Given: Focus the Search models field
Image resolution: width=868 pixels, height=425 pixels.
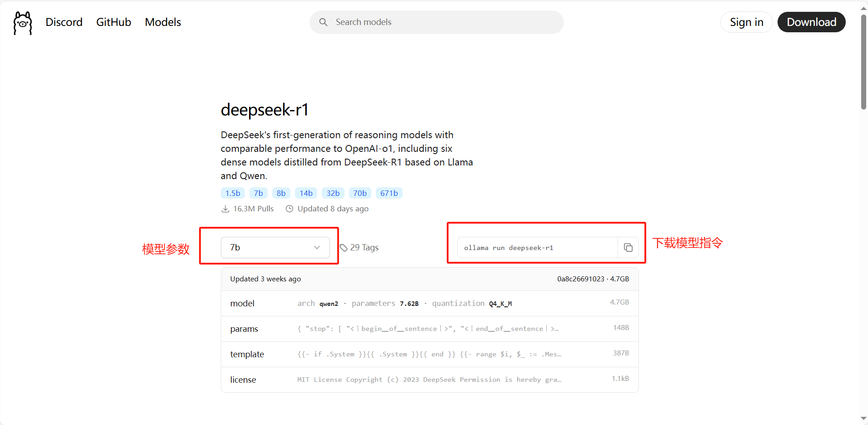Looking at the screenshot, I should point(436,22).
